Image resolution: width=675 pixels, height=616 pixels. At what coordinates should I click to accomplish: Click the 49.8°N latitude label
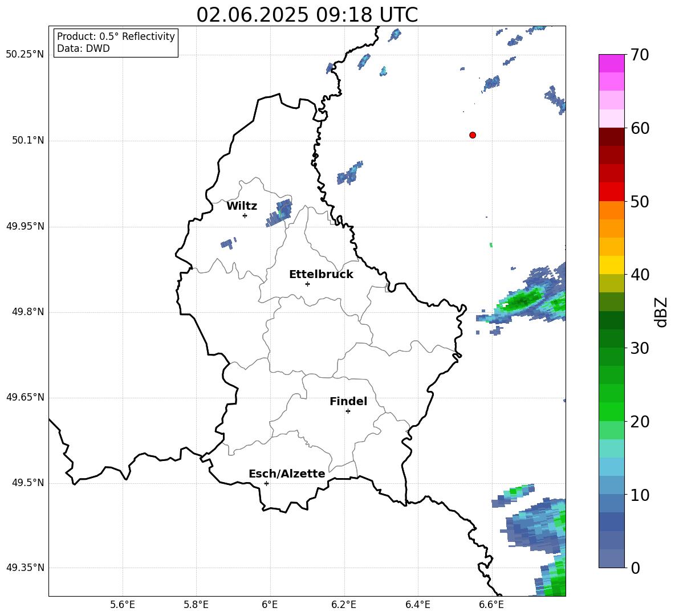[x=28, y=312]
